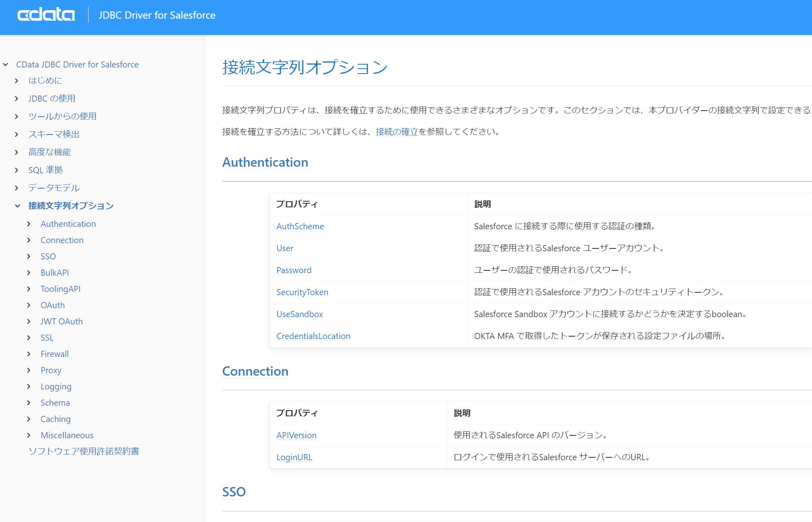Expand the OAuth tree chevron
The width and height of the screenshot is (812, 522).
[x=29, y=305]
